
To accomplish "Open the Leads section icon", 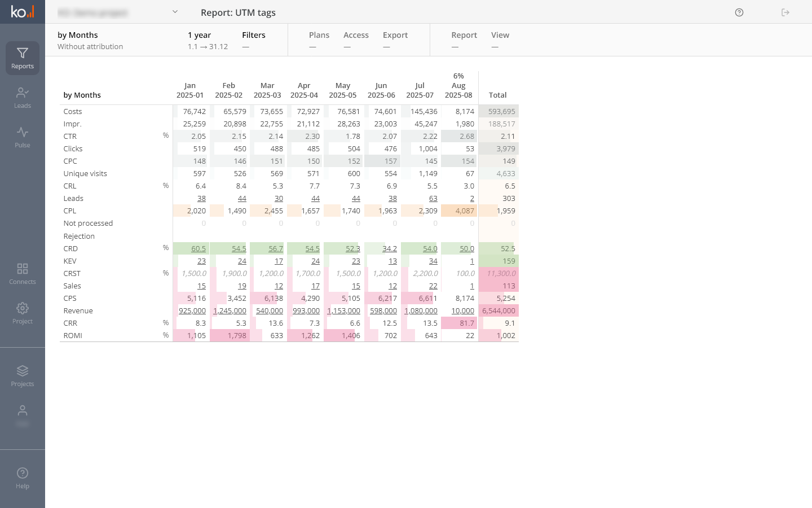I will [x=23, y=93].
